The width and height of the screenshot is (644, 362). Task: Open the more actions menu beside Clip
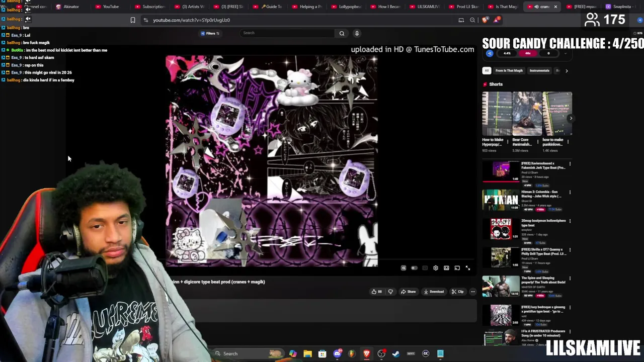click(x=473, y=292)
